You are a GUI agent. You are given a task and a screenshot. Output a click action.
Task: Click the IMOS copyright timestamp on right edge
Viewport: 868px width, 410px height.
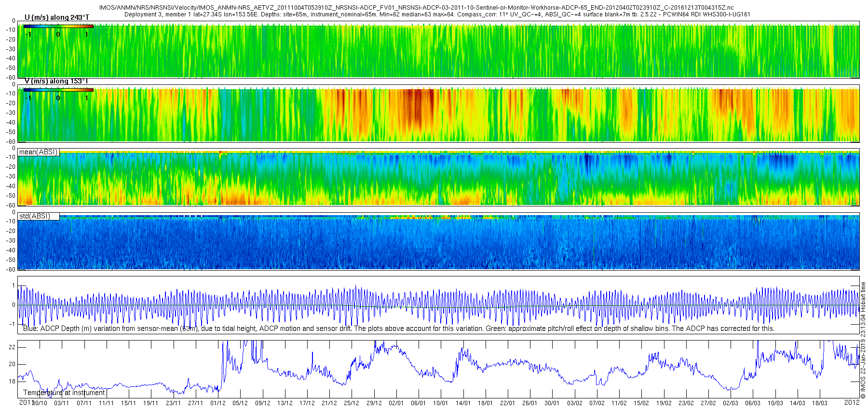tap(863, 341)
